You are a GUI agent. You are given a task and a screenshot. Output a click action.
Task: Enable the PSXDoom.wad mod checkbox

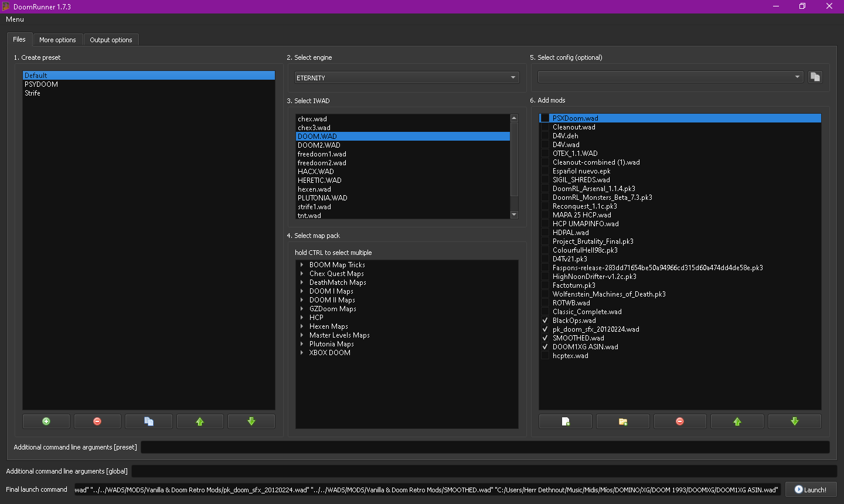coord(545,118)
